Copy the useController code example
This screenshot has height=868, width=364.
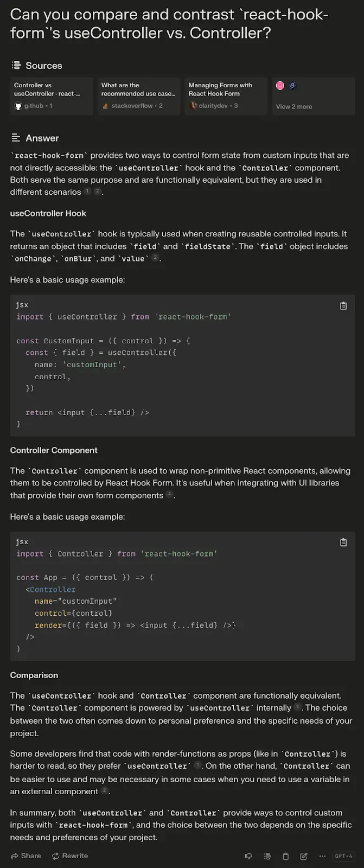click(x=343, y=306)
